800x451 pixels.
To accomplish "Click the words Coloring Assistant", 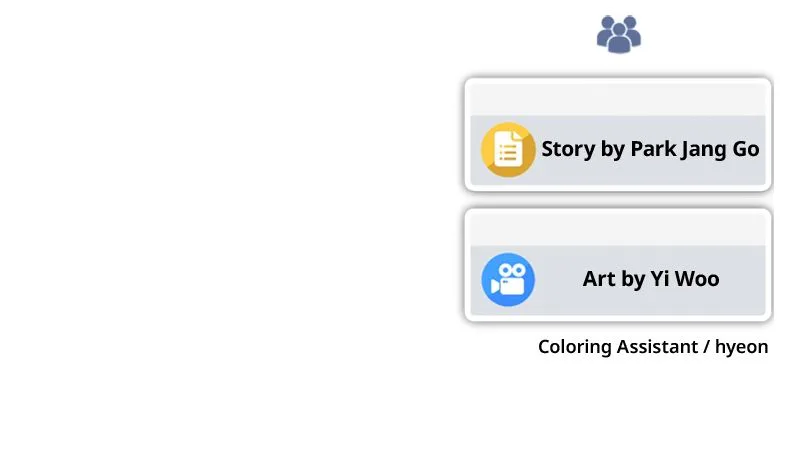I will pyautogui.click(x=618, y=347).
